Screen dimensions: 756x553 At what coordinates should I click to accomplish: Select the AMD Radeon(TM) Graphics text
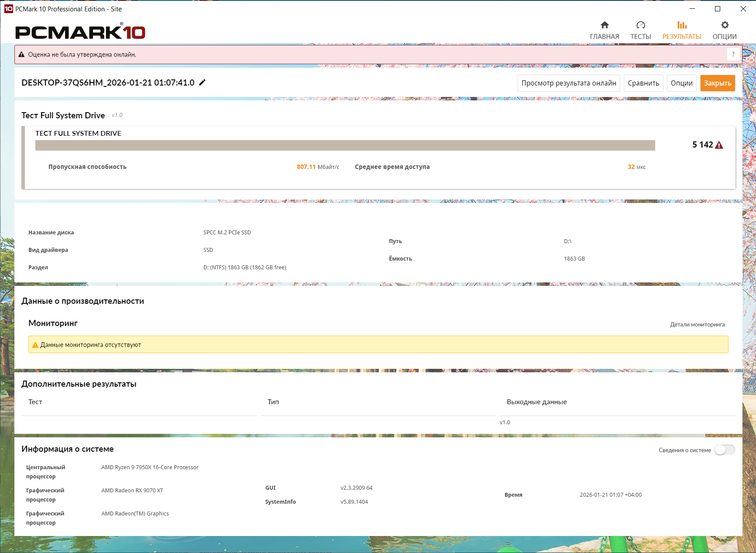[135, 514]
